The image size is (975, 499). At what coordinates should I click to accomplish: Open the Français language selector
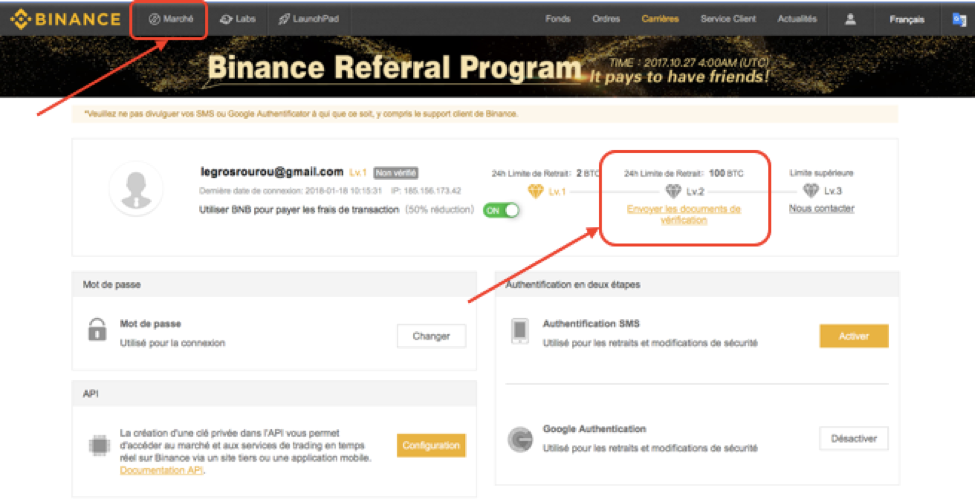coord(907,19)
